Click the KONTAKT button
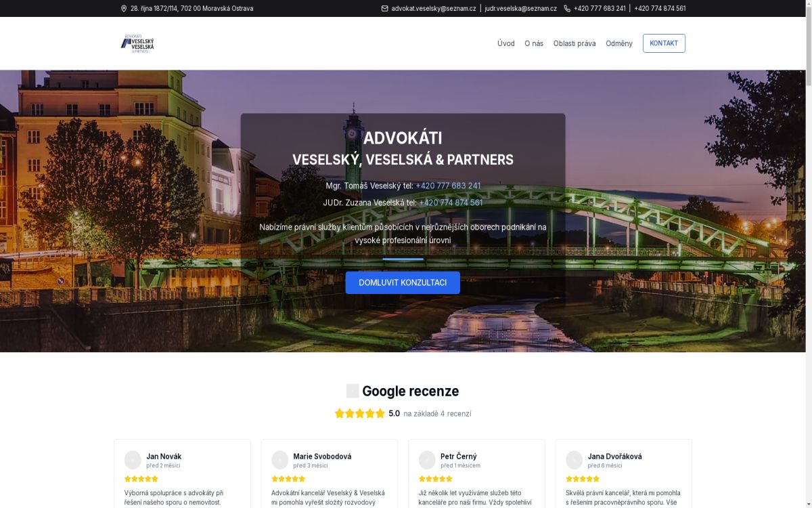The height and width of the screenshot is (508, 812). tap(664, 43)
